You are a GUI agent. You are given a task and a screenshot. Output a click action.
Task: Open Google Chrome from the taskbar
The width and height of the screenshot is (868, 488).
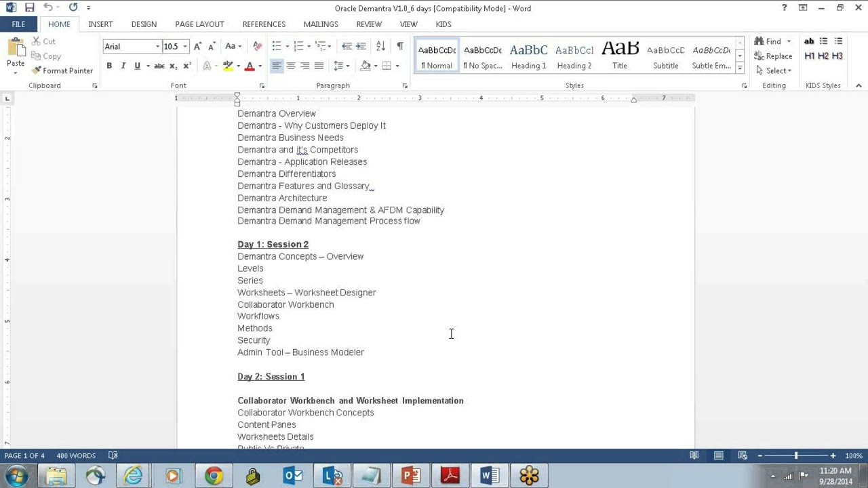[214, 476]
